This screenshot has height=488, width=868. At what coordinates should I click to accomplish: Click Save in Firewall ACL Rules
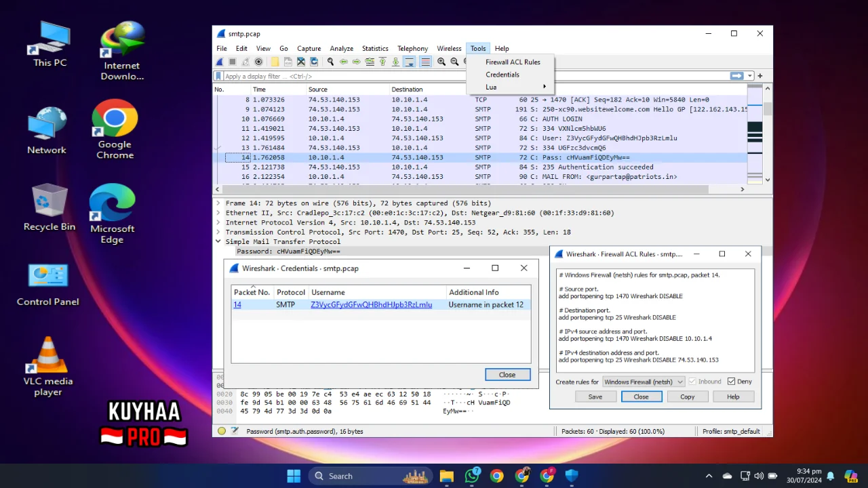(595, 396)
